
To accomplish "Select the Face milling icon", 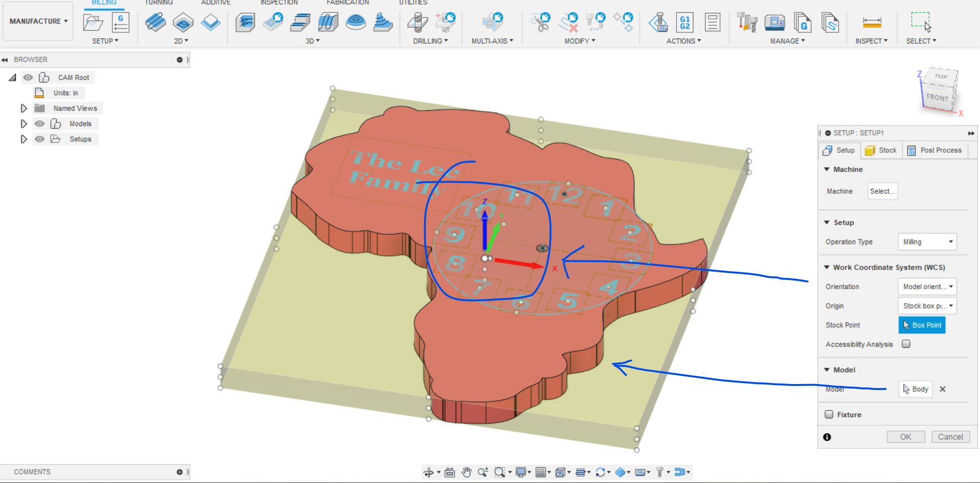I will pyautogui.click(x=211, y=23).
